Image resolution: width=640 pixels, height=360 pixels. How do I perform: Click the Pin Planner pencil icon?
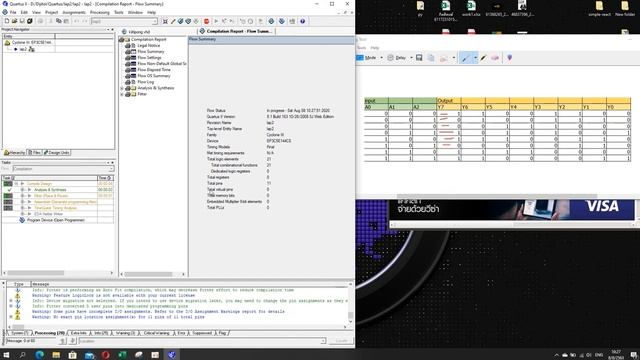click(x=173, y=21)
